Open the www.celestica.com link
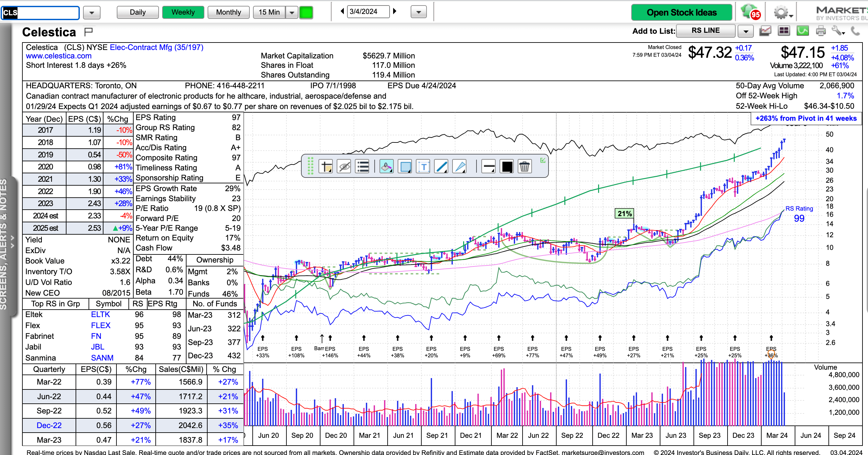This screenshot has width=868, height=455. point(59,56)
